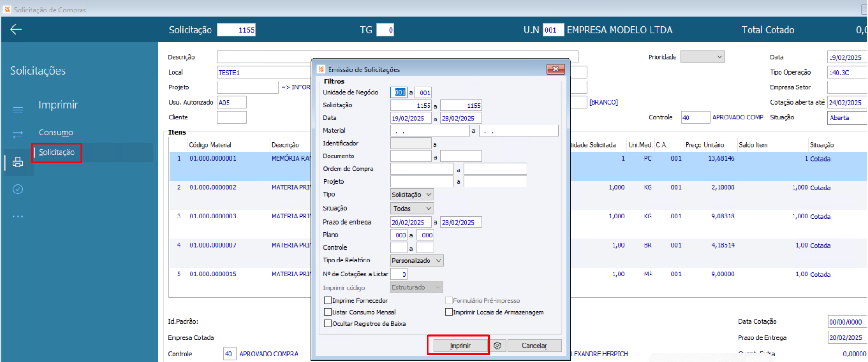Click the back arrow icon

coord(16,30)
